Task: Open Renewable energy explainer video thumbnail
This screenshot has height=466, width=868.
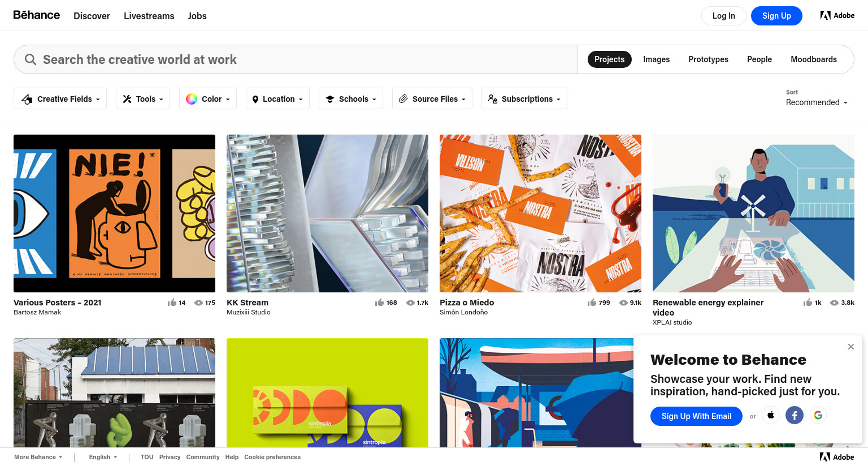Action: [x=753, y=213]
